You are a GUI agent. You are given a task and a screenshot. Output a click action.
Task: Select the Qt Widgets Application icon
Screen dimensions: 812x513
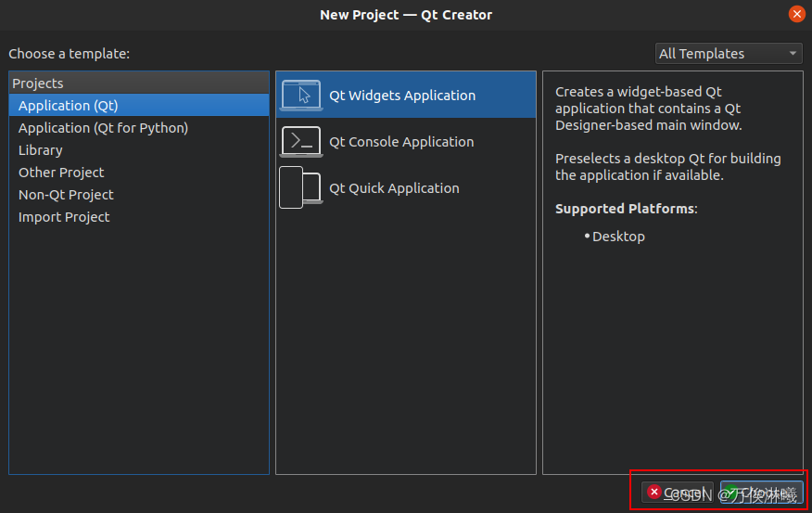click(x=301, y=95)
